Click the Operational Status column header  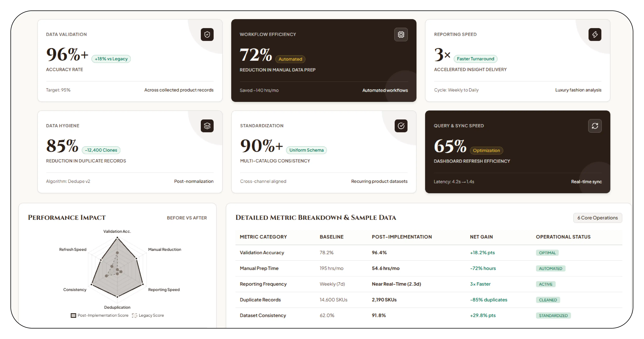563,237
